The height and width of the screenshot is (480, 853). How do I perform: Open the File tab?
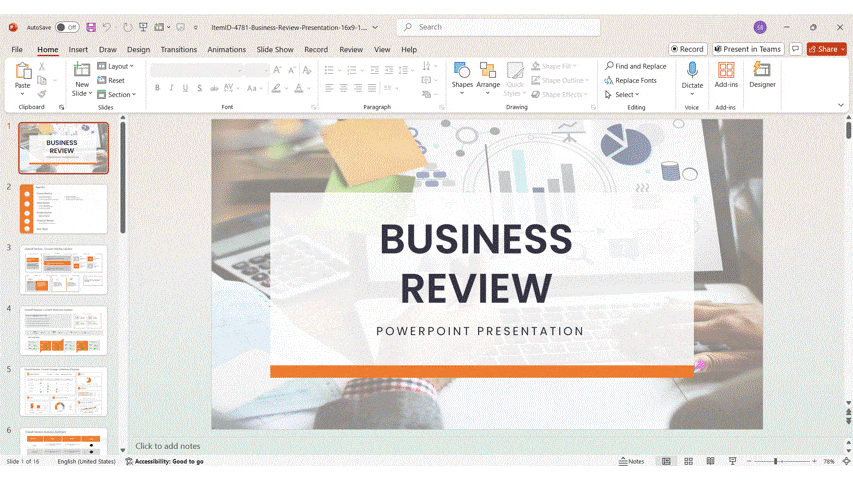pos(17,50)
